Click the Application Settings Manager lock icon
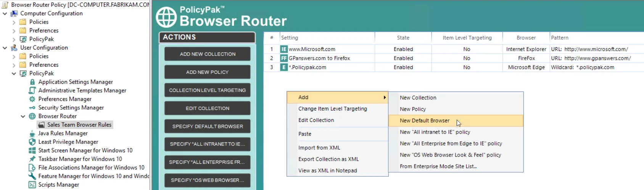The height and width of the screenshot is (190, 644). [x=32, y=82]
